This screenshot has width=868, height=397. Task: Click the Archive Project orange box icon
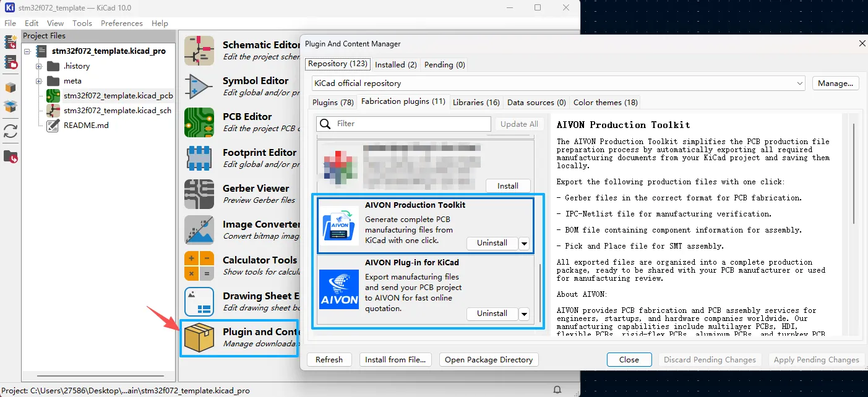tap(11, 87)
